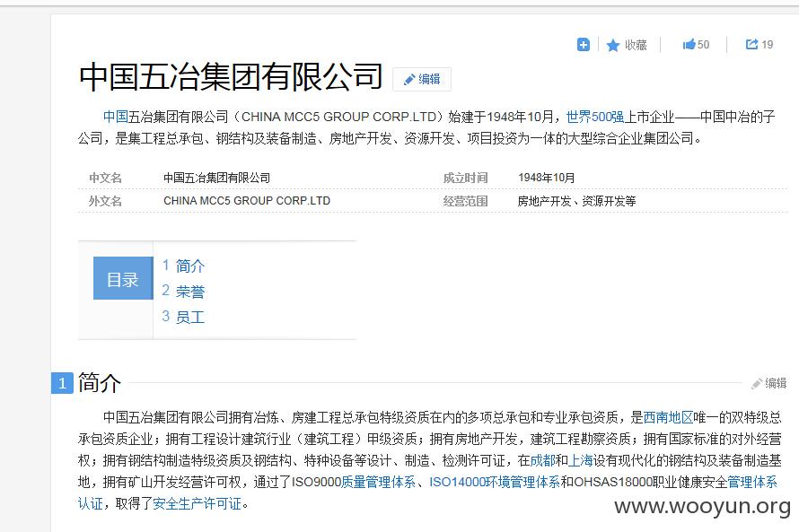Screen dimensions: 799x532
Task: Open the ISO14000环境管理体系 link
Action: point(495,482)
